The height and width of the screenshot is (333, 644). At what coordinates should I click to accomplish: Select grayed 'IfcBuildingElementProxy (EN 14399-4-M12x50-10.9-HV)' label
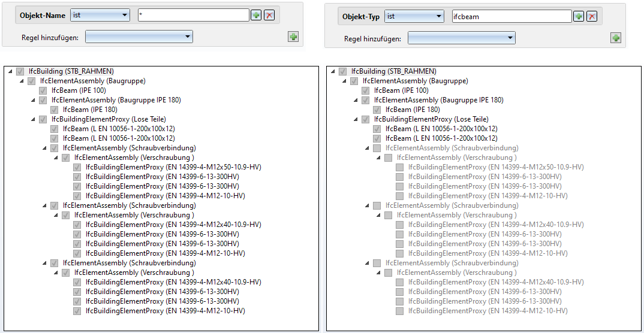[x=496, y=167]
